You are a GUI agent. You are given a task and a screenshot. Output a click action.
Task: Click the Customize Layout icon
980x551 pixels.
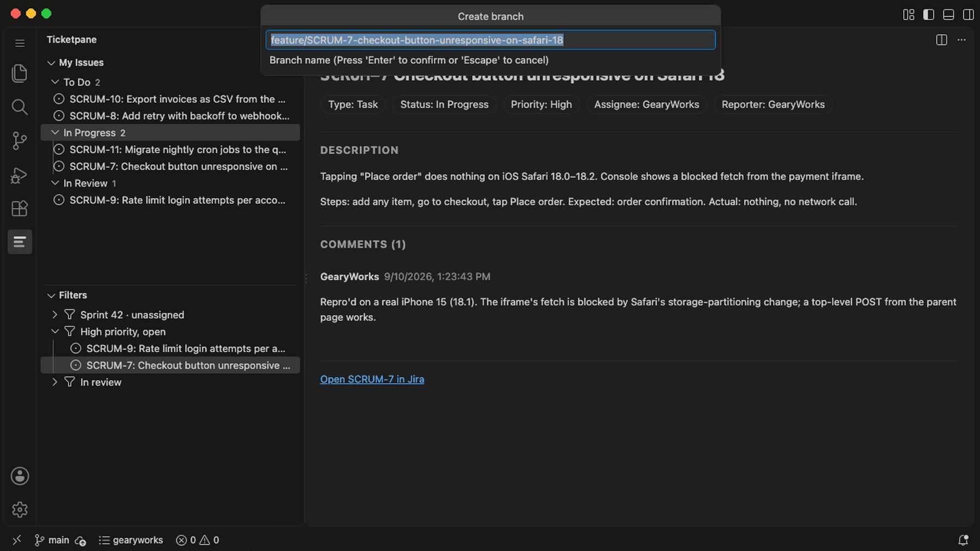(x=909, y=15)
